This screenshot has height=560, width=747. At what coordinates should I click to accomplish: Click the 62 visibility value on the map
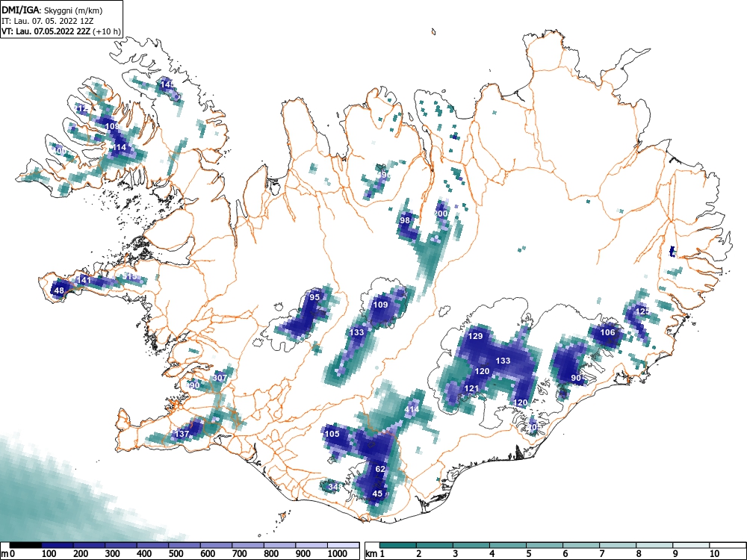click(x=380, y=469)
